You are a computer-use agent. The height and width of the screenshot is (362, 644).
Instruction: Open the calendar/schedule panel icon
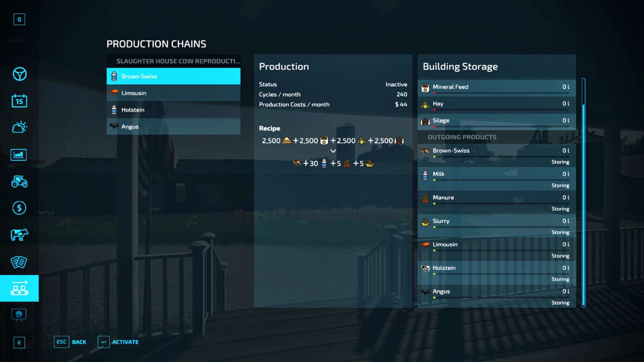point(19,101)
